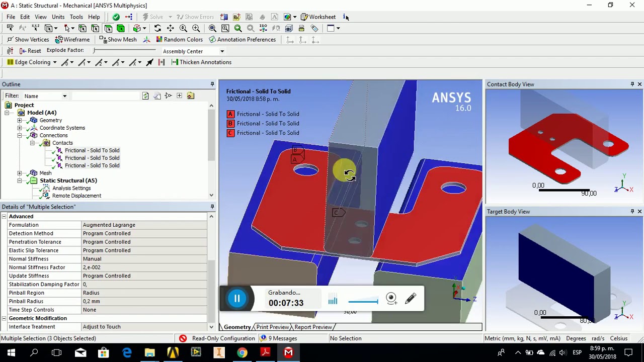This screenshot has height=362, width=644.
Task: Select Analysis Settings in the outline
Action: [71, 188]
